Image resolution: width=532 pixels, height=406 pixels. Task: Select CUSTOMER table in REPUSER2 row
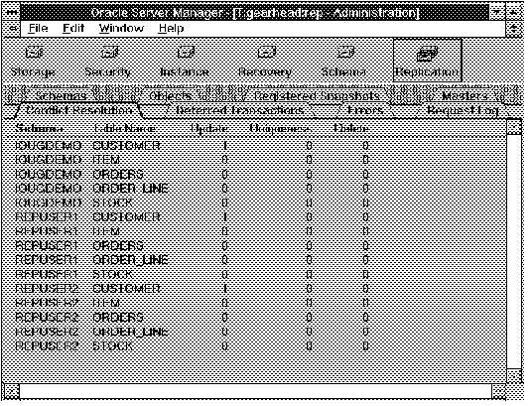(x=126, y=289)
